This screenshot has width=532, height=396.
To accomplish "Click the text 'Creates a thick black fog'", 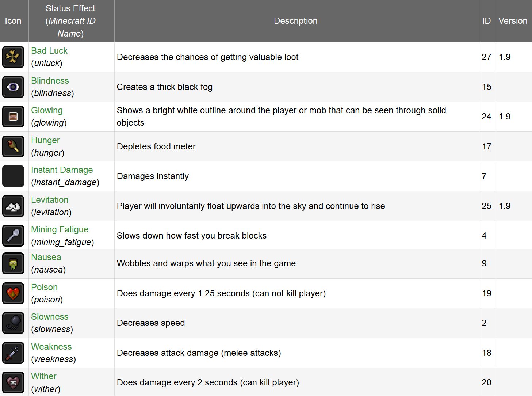I will click(x=165, y=87).
